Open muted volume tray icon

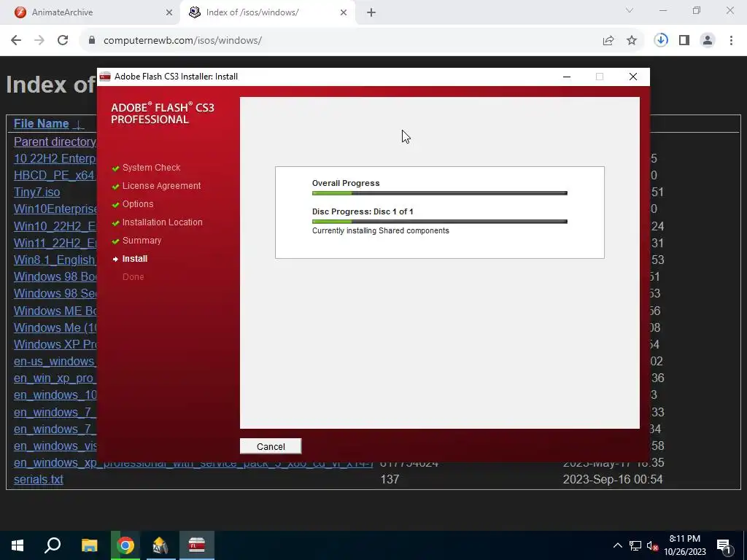[x=653, y=545]
